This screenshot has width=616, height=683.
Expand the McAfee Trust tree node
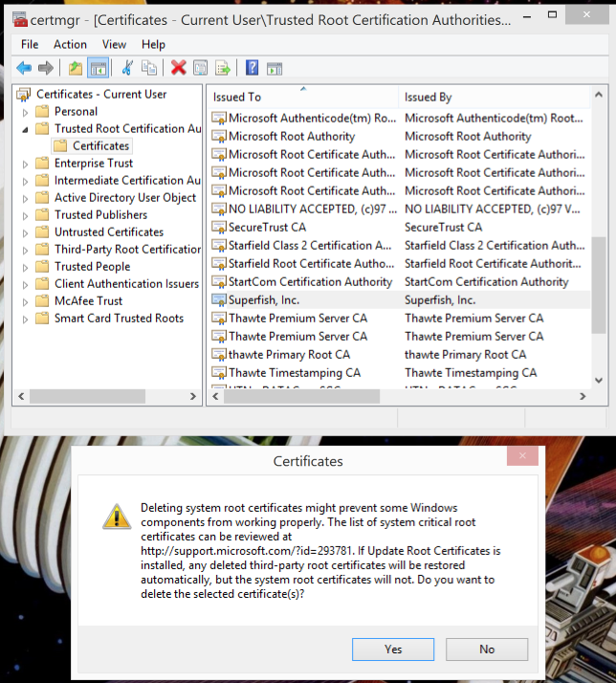(26, 301)
